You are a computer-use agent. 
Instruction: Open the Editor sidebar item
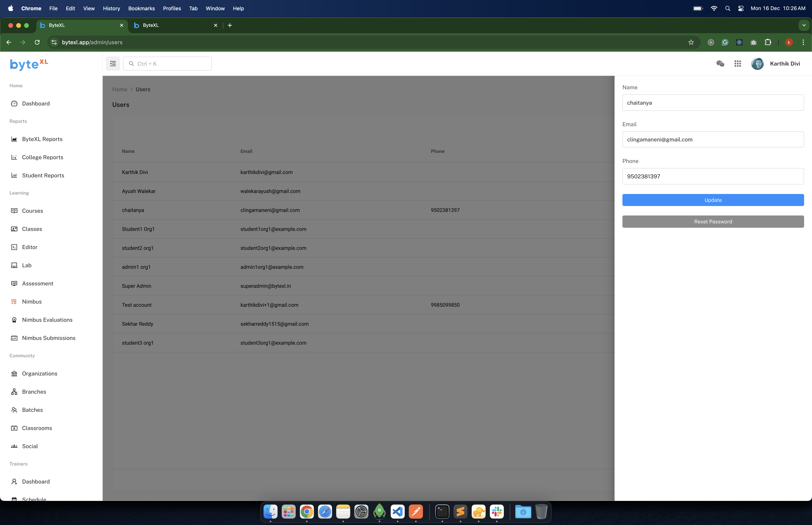coord(30,247)
